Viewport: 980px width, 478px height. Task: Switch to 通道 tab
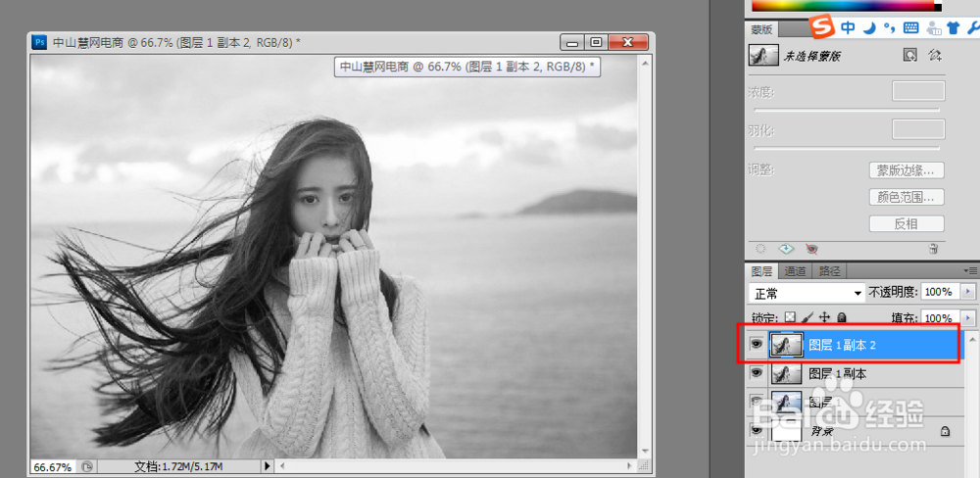coord(795,271)
